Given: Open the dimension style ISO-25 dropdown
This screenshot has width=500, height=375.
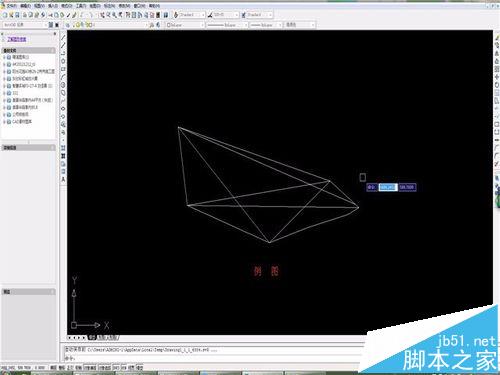Looking at the screenshot, I should point(226,15).
